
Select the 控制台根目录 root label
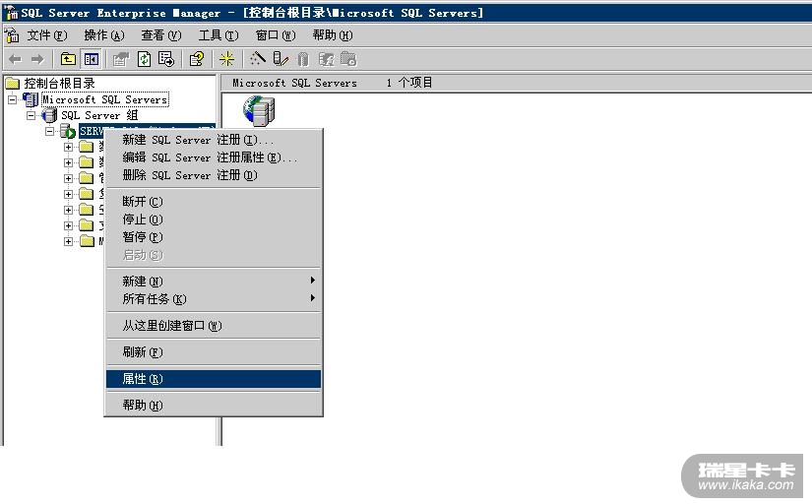(x=60, y=84)
